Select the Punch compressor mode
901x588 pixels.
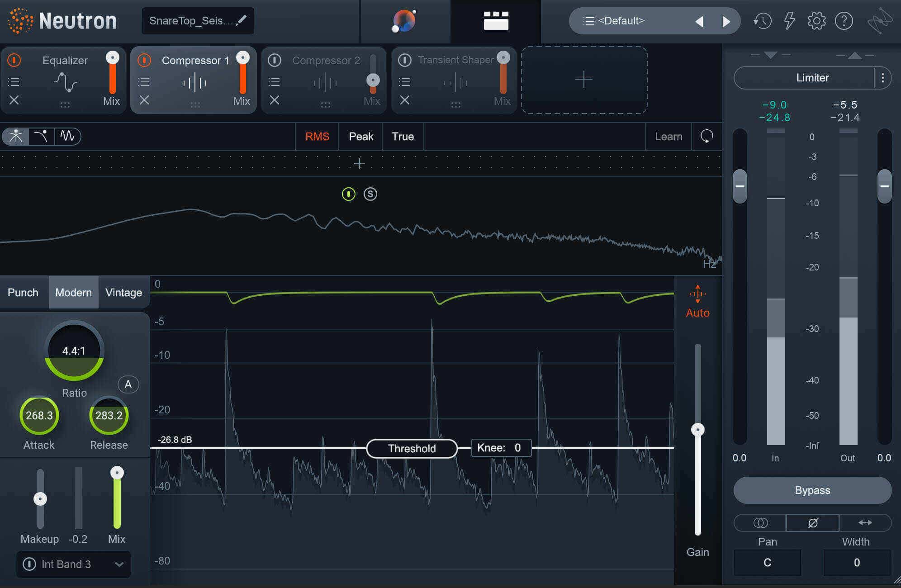click(x=23, y=292)
